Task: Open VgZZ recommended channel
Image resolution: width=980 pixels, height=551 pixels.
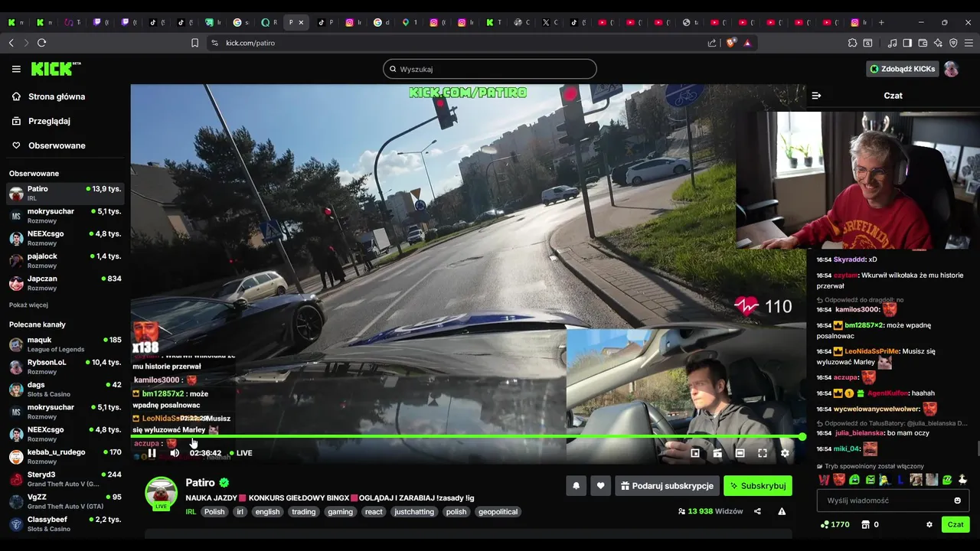Action: 66,501
